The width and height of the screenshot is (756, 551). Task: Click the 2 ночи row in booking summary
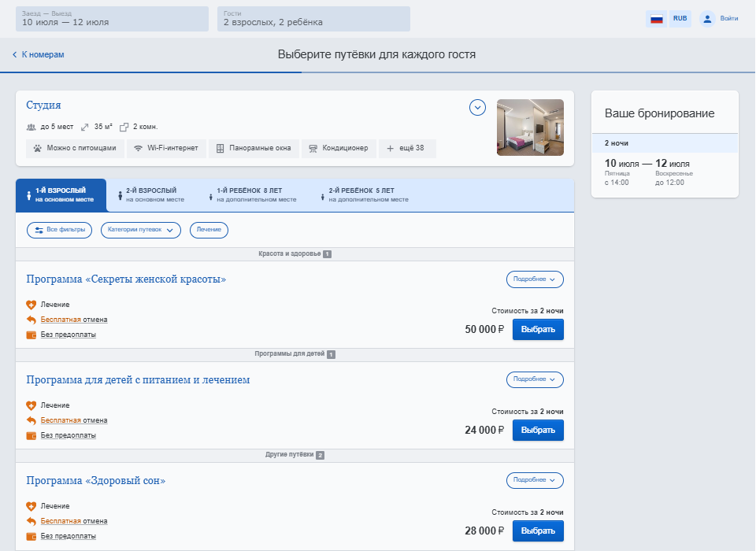[665, 143]
